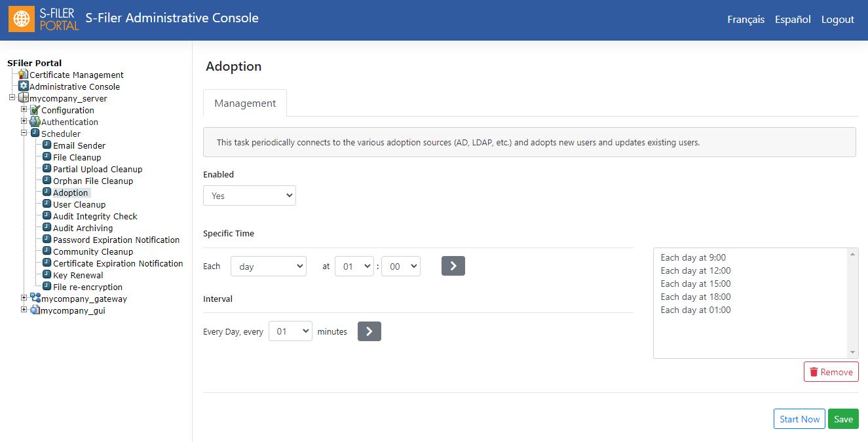
Task: Click the Scheduler clock icon
Action: [x=35, y=134]
